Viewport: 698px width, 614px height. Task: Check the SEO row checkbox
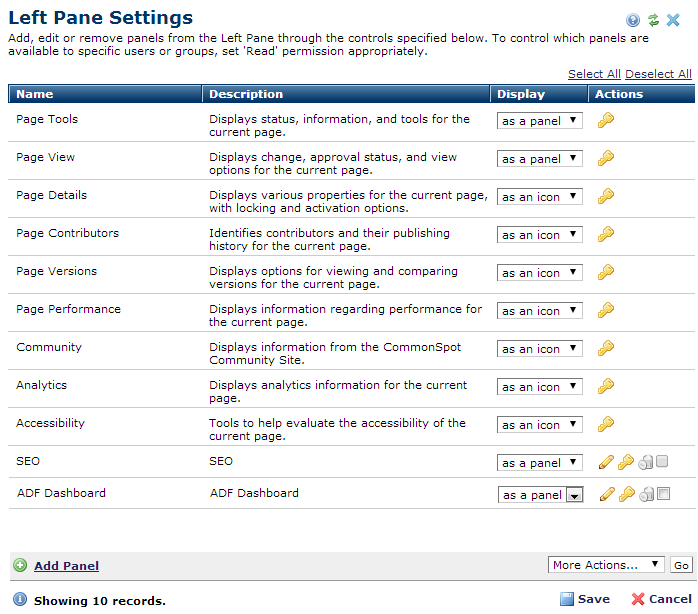click(662, 462)
